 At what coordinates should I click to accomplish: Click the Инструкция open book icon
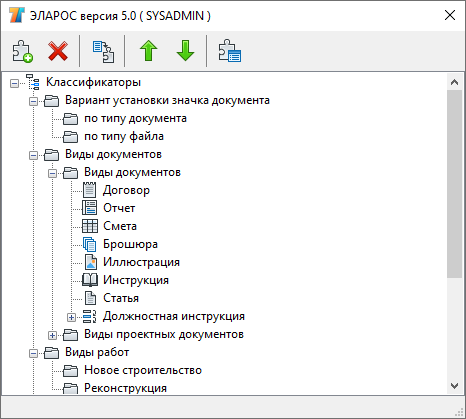(90, 280)
